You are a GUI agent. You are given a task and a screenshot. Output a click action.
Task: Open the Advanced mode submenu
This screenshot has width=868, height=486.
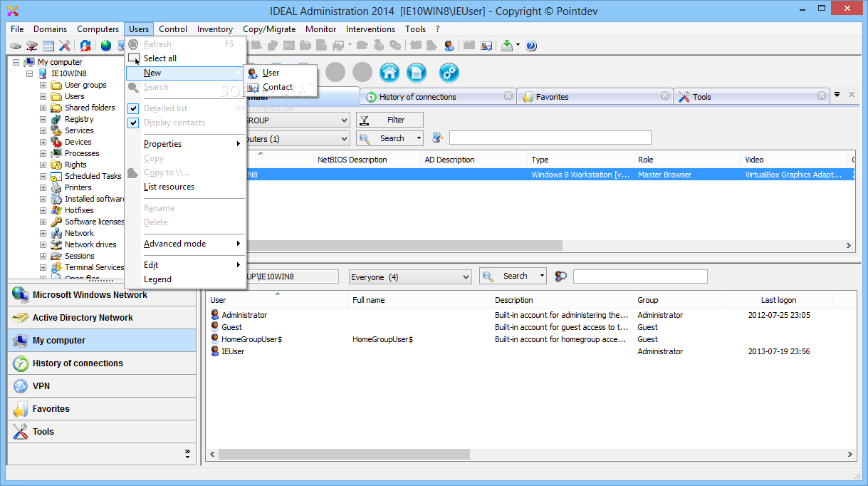click(185, 244)
